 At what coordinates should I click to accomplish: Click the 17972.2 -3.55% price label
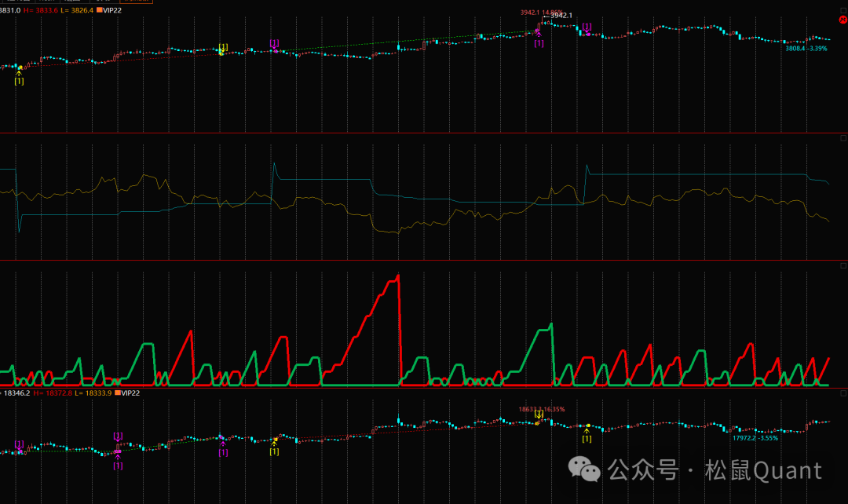coord(755,438)
